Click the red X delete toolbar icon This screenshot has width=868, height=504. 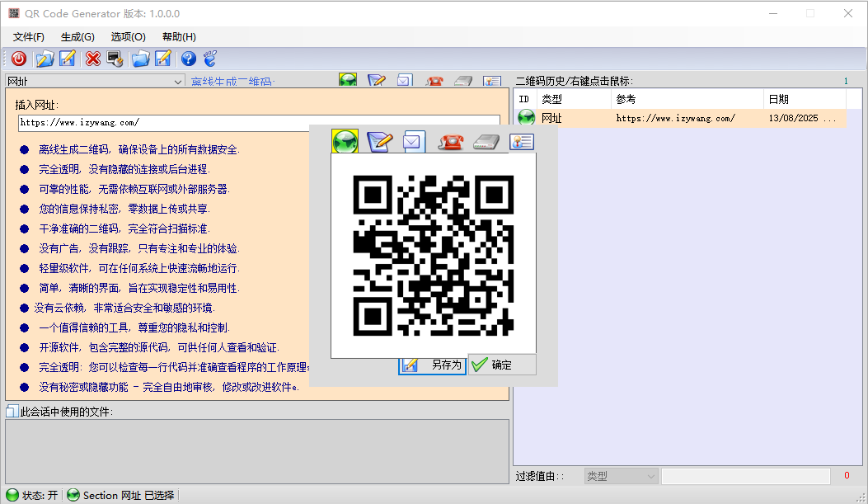(x=93, y=59)
